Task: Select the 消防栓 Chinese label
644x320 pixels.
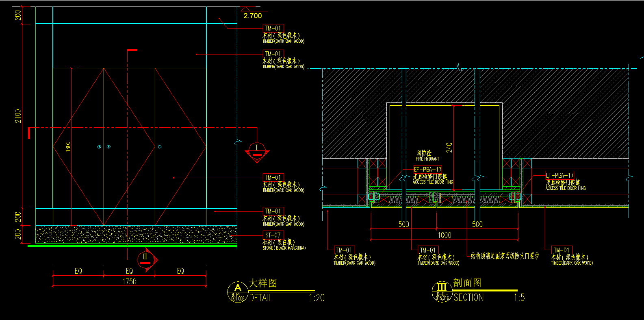Action: tap(424, 153)
